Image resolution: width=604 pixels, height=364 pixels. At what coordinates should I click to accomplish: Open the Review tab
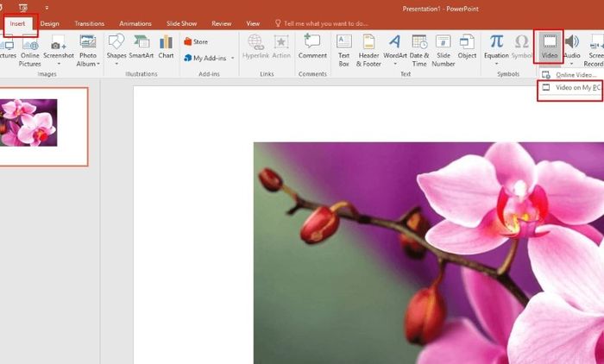pos(222,24)
